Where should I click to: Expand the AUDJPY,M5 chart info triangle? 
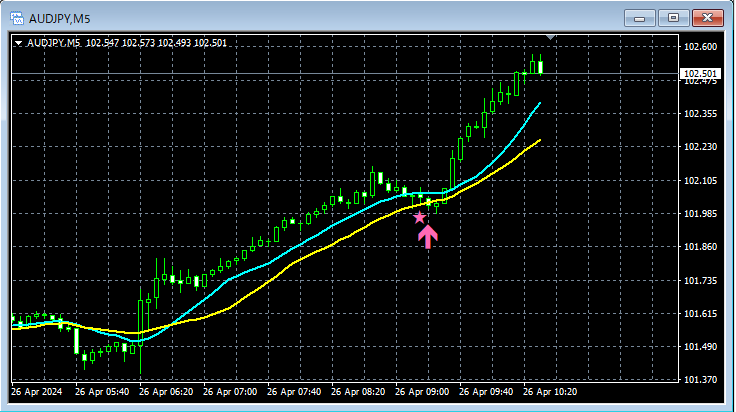18,43
